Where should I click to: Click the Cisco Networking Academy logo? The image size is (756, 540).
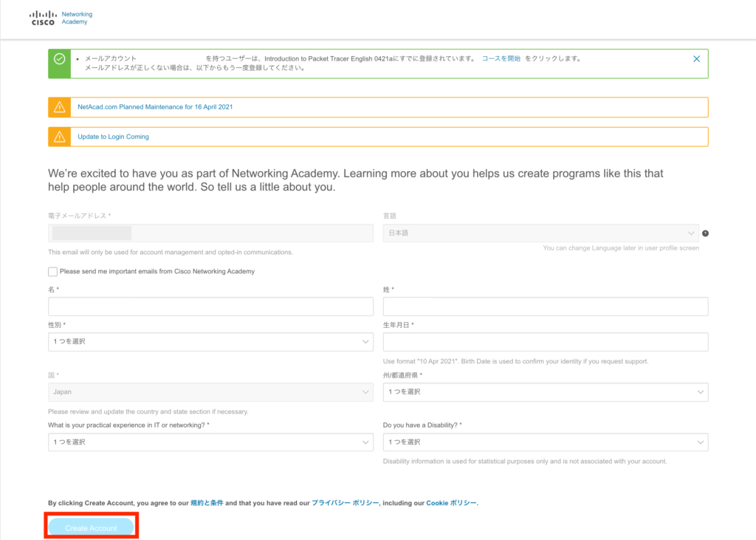61,18
